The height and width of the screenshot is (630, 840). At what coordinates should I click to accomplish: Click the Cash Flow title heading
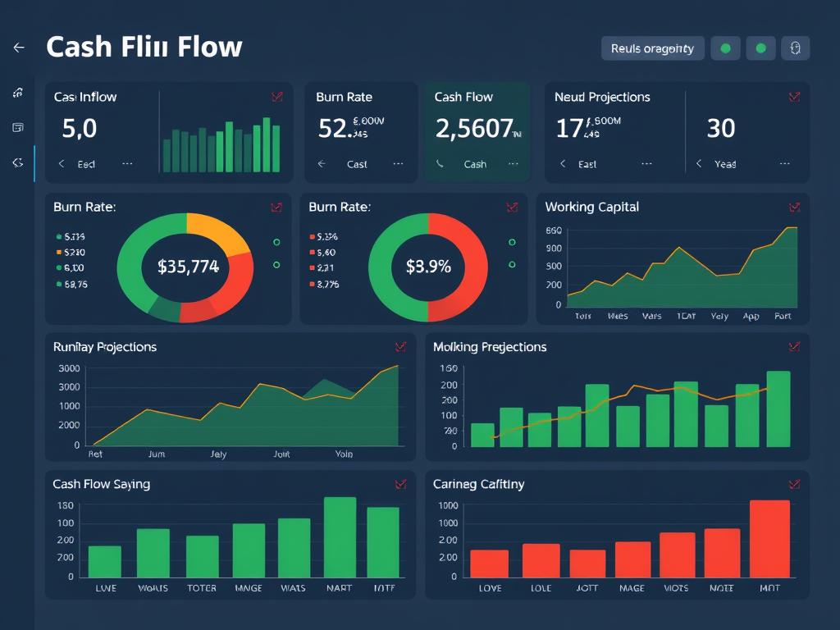click(x=144, y=47)
